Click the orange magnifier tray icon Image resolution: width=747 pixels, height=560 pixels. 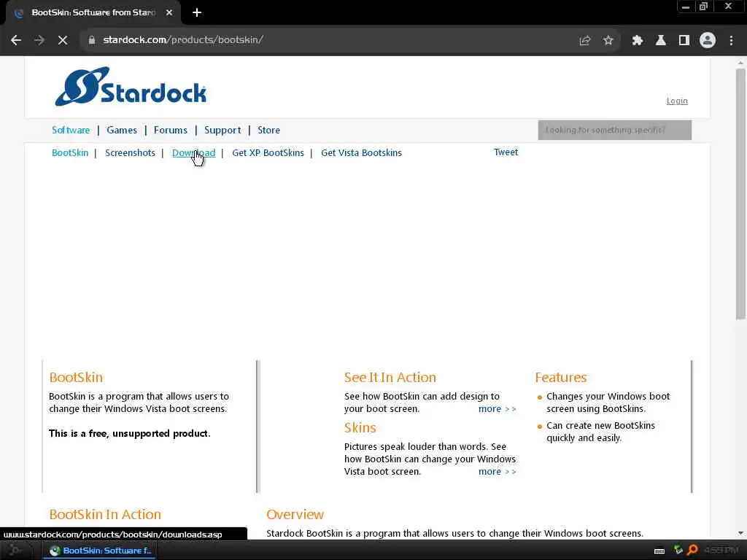tap(692, 551)
